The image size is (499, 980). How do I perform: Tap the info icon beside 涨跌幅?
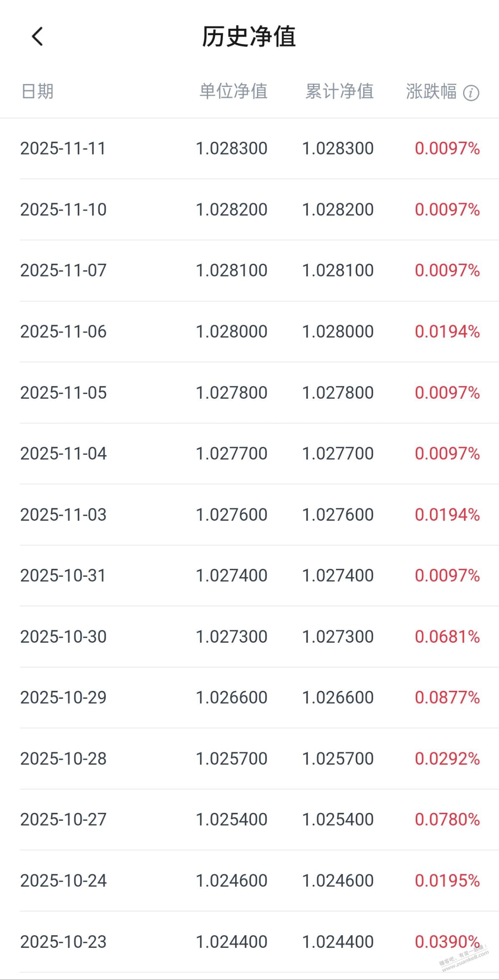pos(471,92)
